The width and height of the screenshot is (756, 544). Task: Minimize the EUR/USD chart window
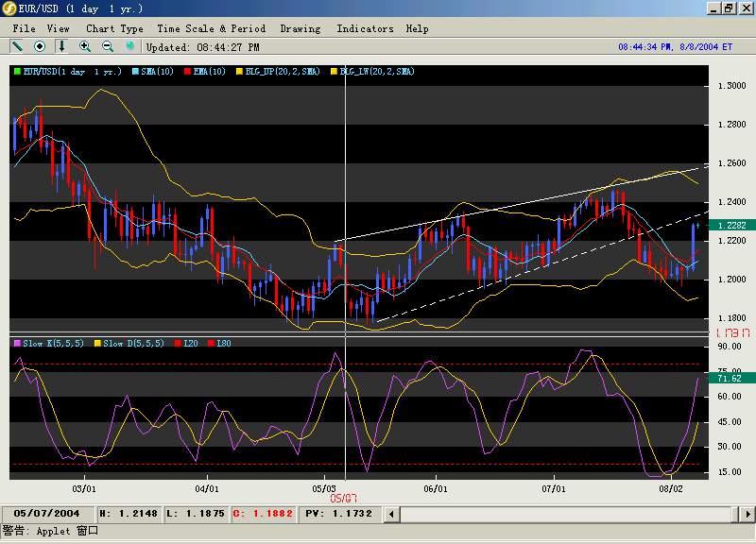pos(713,8)
